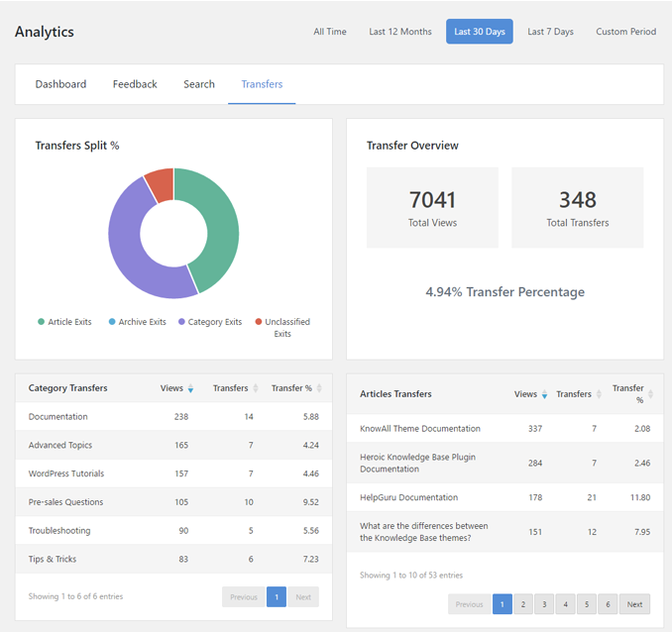Choose the Custom Period option
The image size is (672, 632).
click(625, 32)
